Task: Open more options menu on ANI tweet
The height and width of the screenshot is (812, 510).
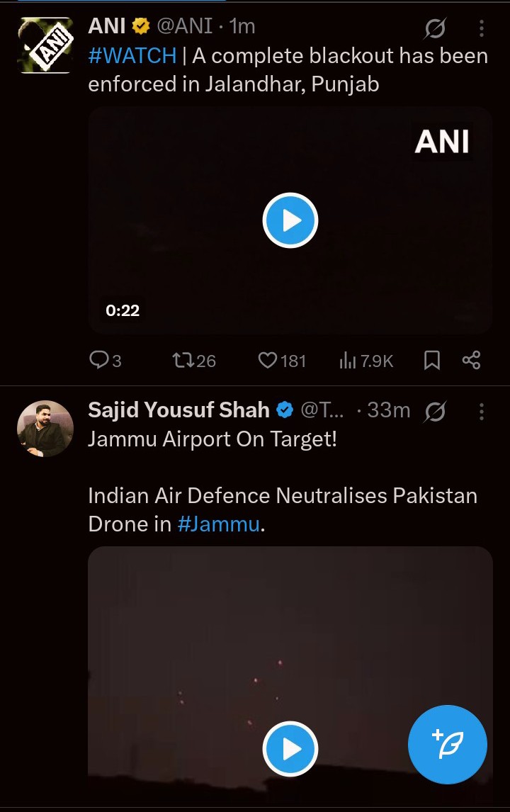Action: (x=481, y=29)
